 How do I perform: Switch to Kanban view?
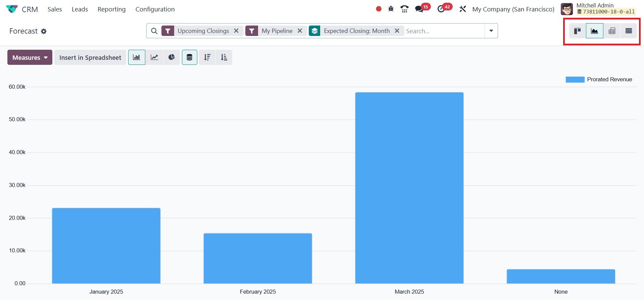[x=577, y=31]
